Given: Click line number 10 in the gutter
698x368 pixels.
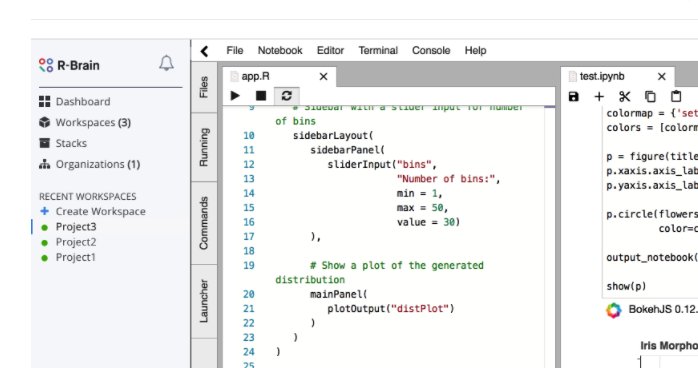Looking at the screenshot, I should coord(249,135).
